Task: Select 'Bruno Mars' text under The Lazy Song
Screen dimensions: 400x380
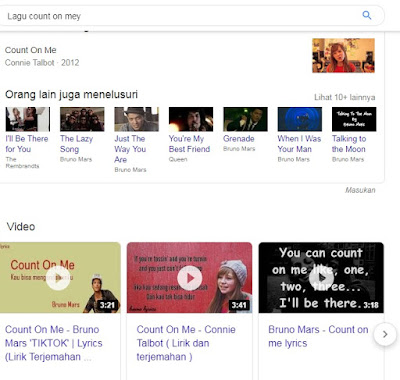Action: [76, 159]
